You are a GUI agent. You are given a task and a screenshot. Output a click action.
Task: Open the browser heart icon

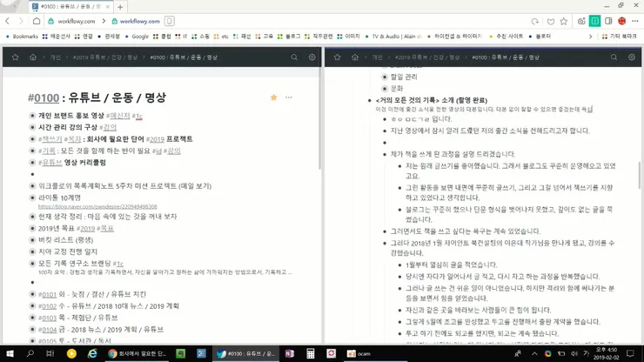point(551,21)
